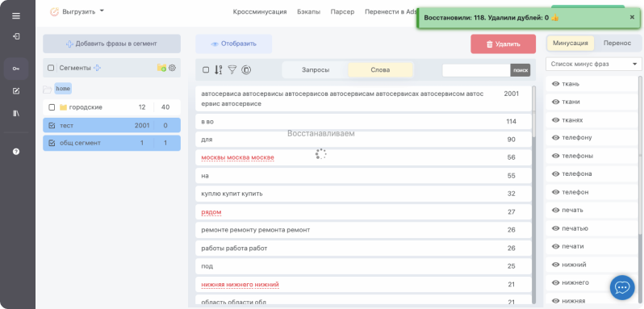Image resolution: width=644 pixels, height=309 pixels.
Task: Toggle eye icon for печатью
Action: (x=556, y=228)
